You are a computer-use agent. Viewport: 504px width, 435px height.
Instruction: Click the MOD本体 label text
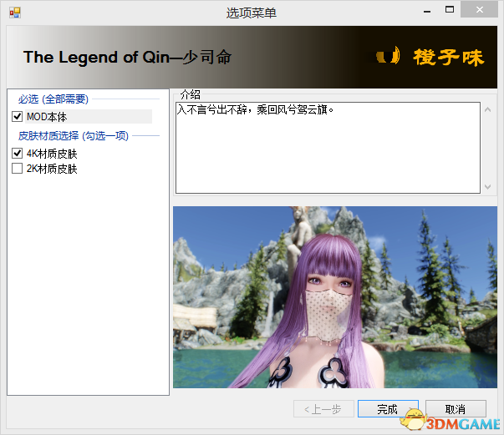pyautogui.click(x=47, y=117)
